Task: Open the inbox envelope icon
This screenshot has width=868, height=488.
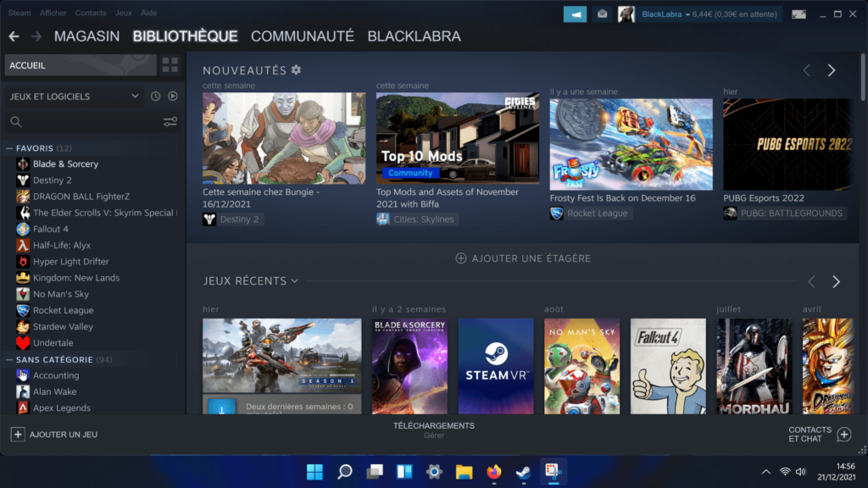Action: coord(603,14)
